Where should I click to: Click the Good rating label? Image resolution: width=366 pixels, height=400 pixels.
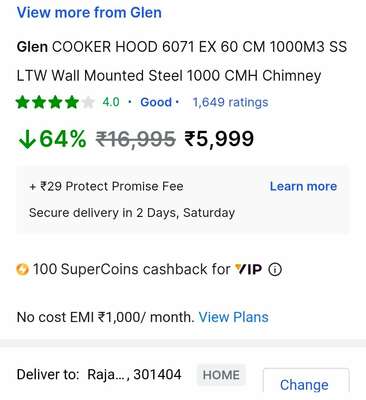tap(156, 102)
